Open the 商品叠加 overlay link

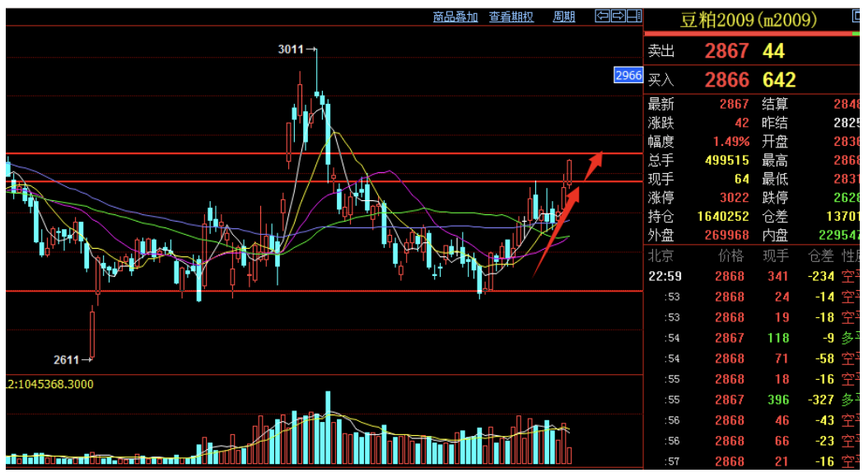pos(455,16)
